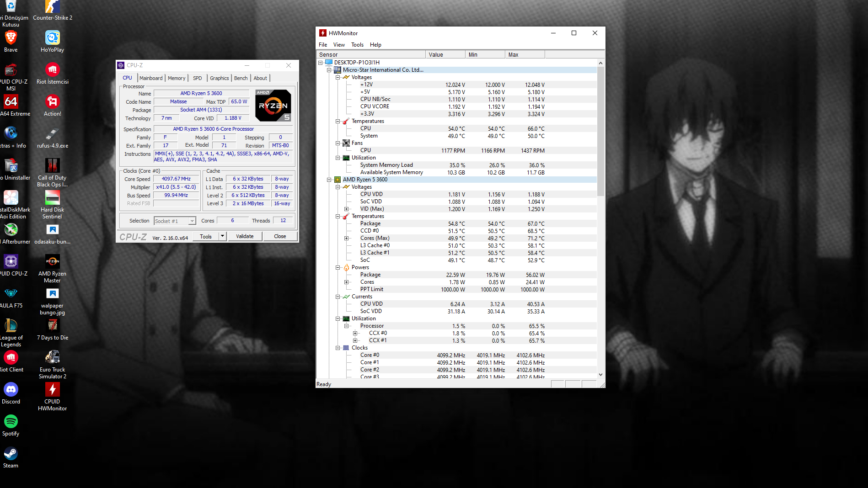Expand the Cores (Max) temperature row

[x=346, y=238]
